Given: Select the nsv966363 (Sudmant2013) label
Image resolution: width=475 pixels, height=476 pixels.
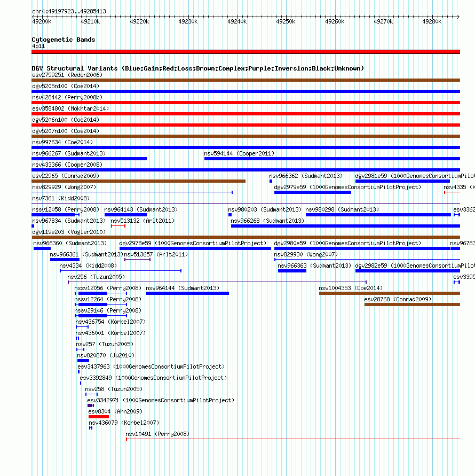Looking at the screenshot, I should 314,266.
